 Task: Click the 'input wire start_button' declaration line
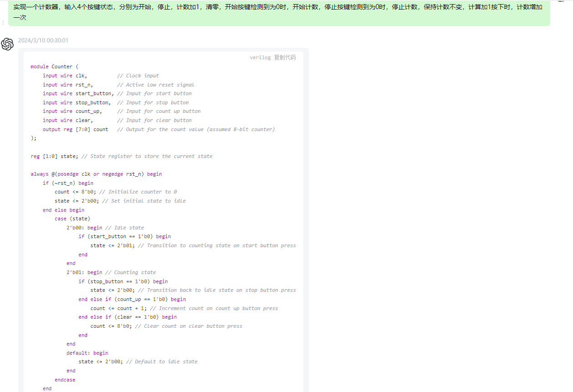click(78, 93)
